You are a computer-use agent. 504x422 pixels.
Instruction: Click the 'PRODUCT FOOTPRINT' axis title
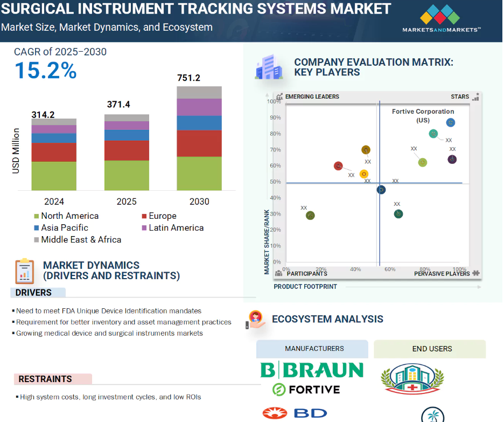[305, 287]
